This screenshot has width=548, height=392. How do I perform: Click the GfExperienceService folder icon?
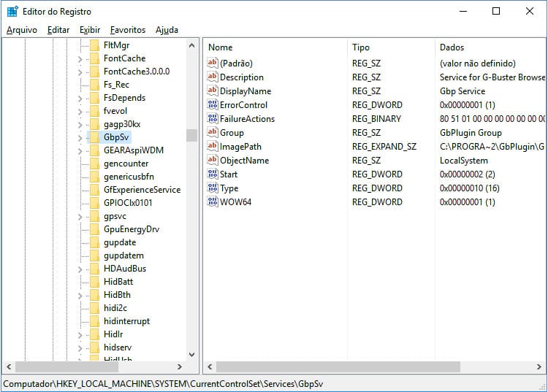click(x=95, y=190)
